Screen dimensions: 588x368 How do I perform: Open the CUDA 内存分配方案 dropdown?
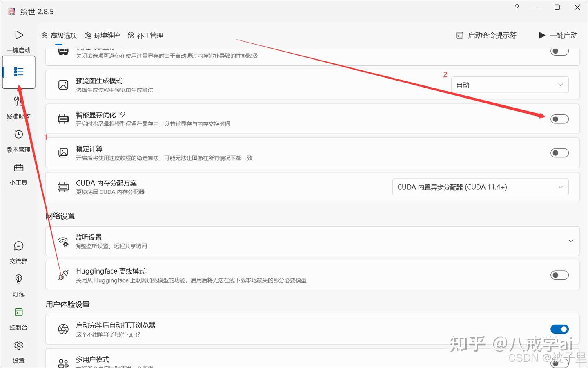click(x=481, y=187)
